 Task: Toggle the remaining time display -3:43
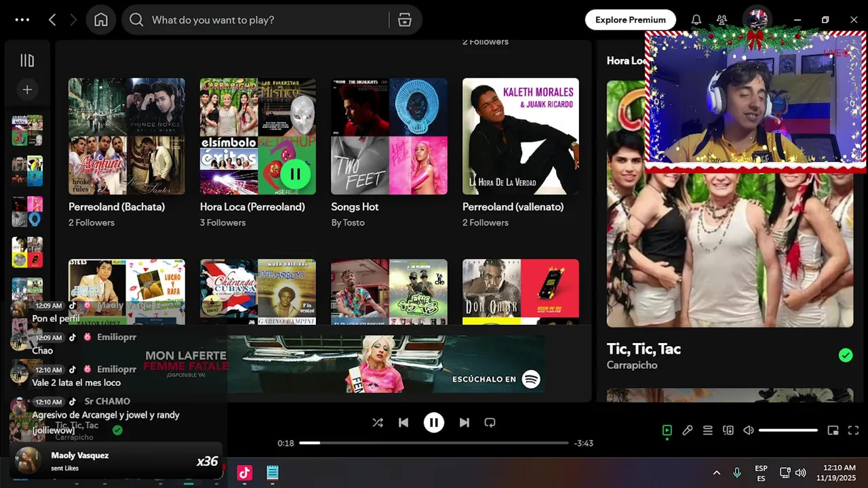tap(584, 443)
